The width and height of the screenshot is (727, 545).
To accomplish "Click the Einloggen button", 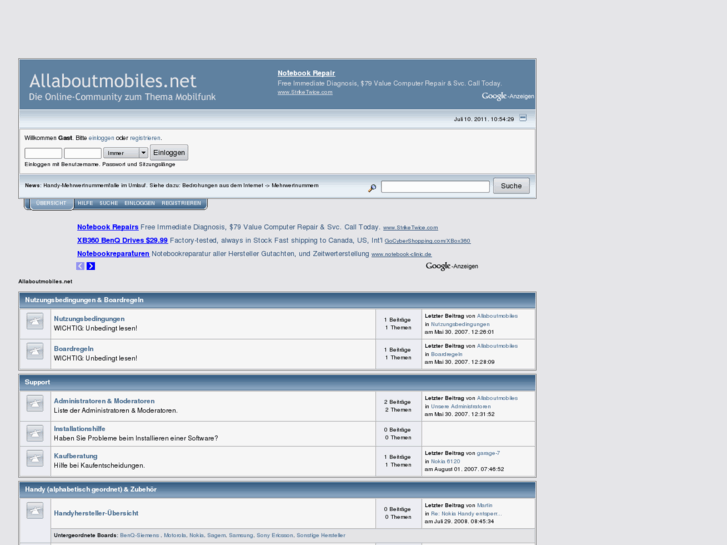I will click(169, 153).
